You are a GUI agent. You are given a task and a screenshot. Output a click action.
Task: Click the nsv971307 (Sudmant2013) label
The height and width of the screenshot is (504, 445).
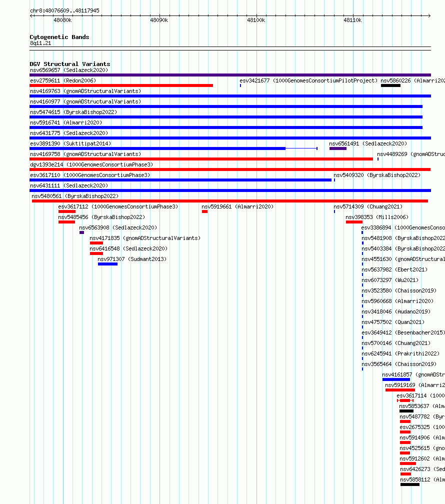(132, 259)
